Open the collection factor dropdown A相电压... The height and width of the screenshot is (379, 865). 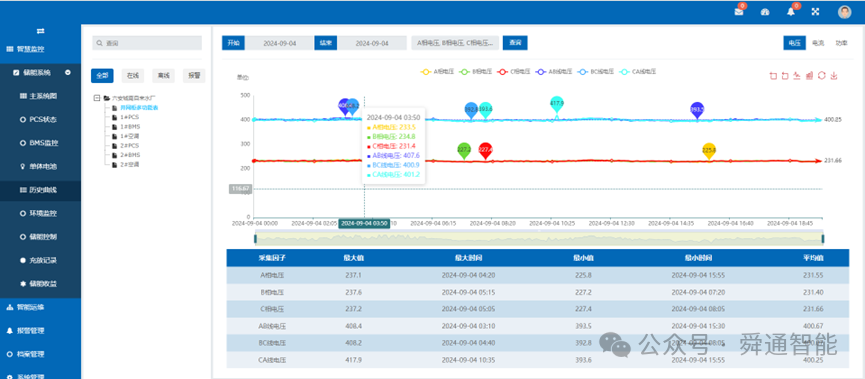(x=455, y=42)
